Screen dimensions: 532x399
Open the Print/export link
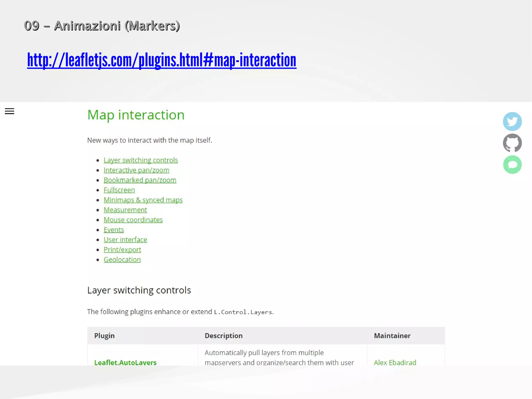coord(122,250)
